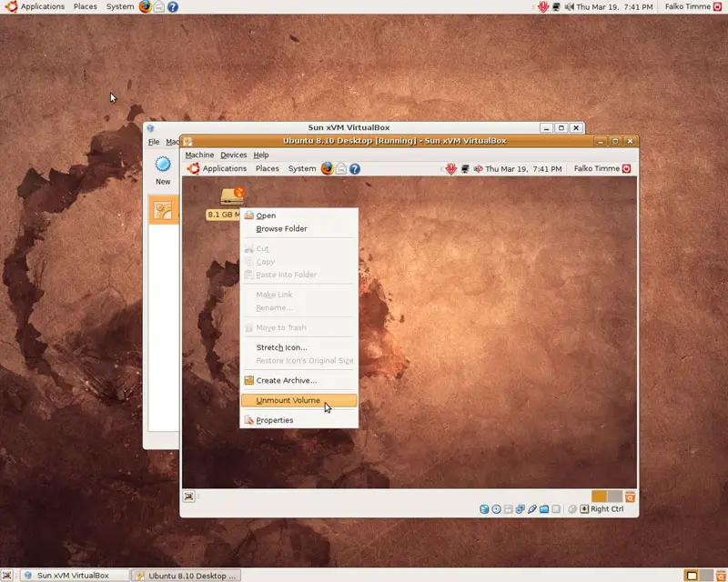Open the mail icon in the guest panel
Image resolution: width=728 pixels, height=582 pixels.
[x=341, y=168]
